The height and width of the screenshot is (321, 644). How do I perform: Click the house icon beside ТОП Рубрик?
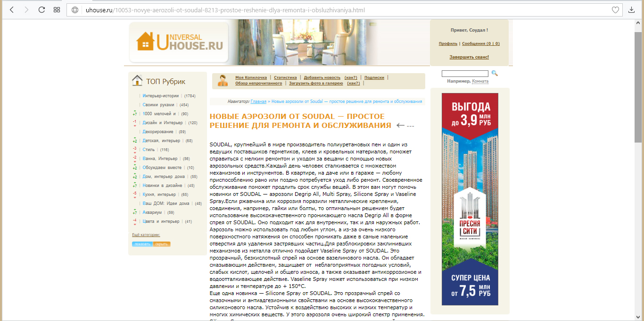pos(137,81)
